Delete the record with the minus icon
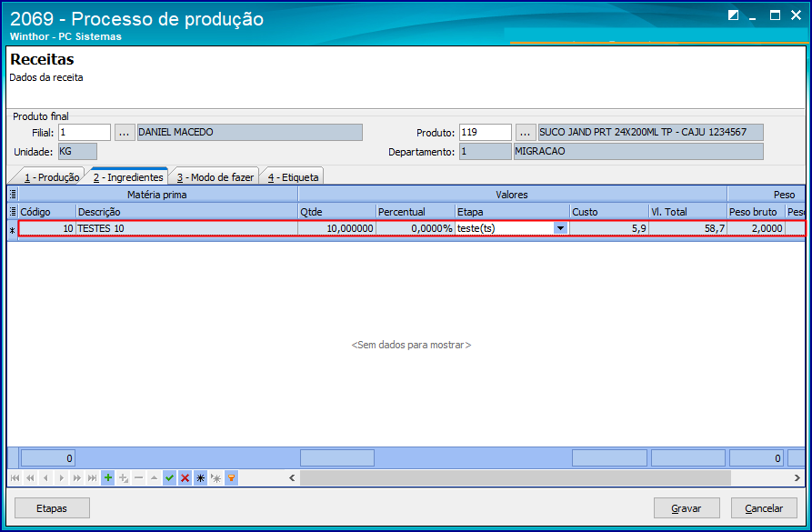Viewport: 812px width, 532px height. pos(139,477)
